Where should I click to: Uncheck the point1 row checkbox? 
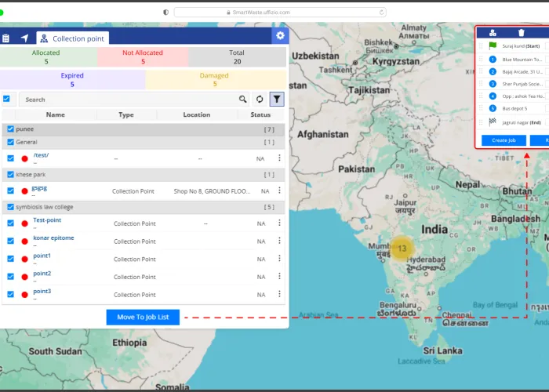coord(10,259)
